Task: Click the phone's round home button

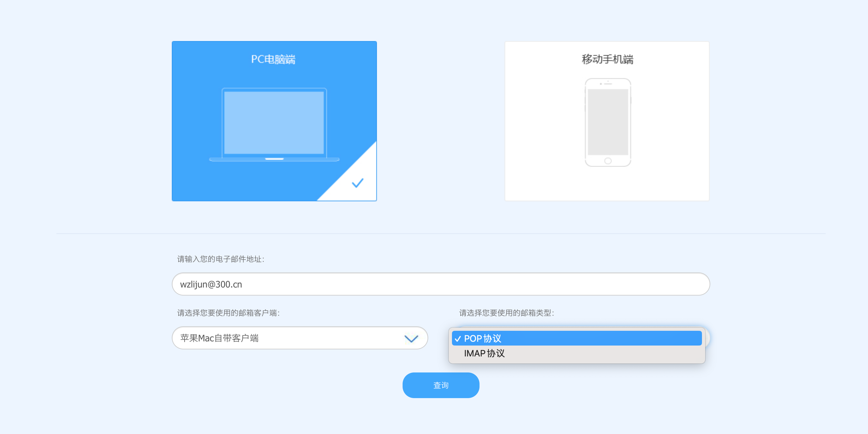Action: [x=607, y=161]
